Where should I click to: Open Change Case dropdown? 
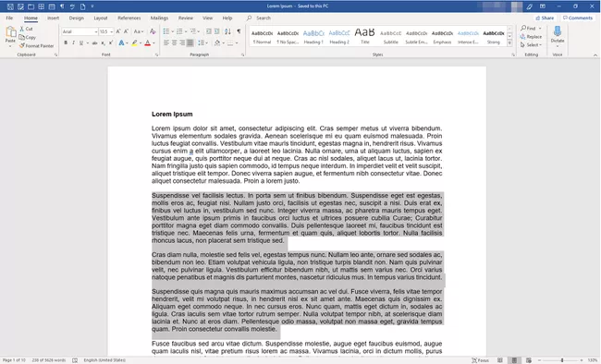(x=139, y=31)
